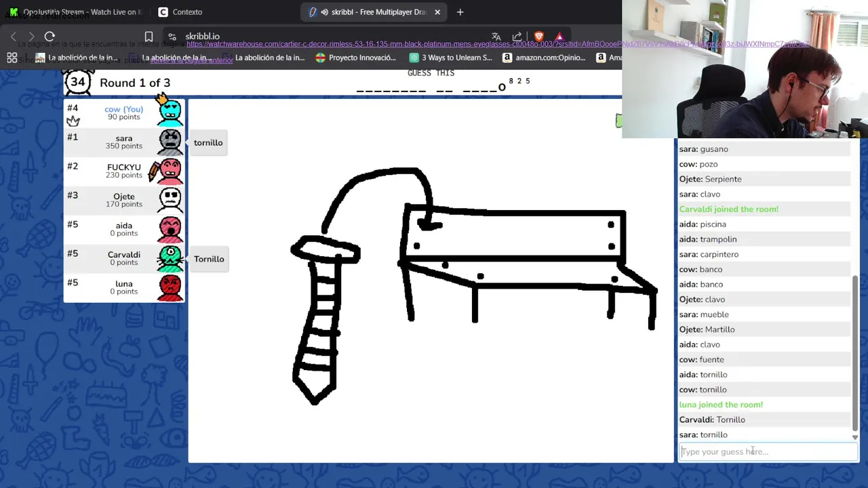868x488 pixels.
Task: Type-your-guess chat input field
Action: click(x=767, y=451)
